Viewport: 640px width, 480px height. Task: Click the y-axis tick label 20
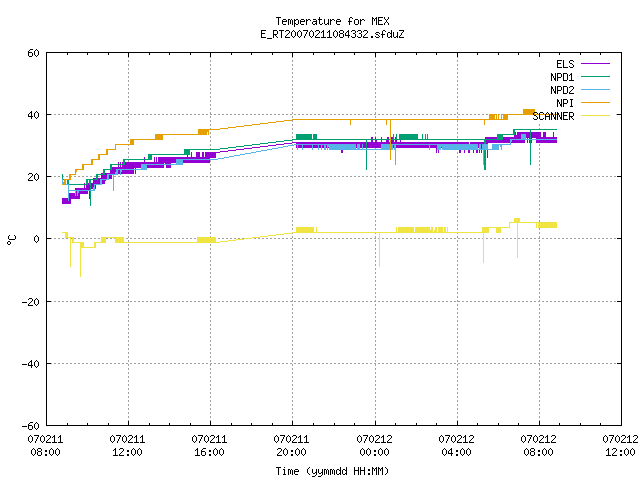click(33, 177)
